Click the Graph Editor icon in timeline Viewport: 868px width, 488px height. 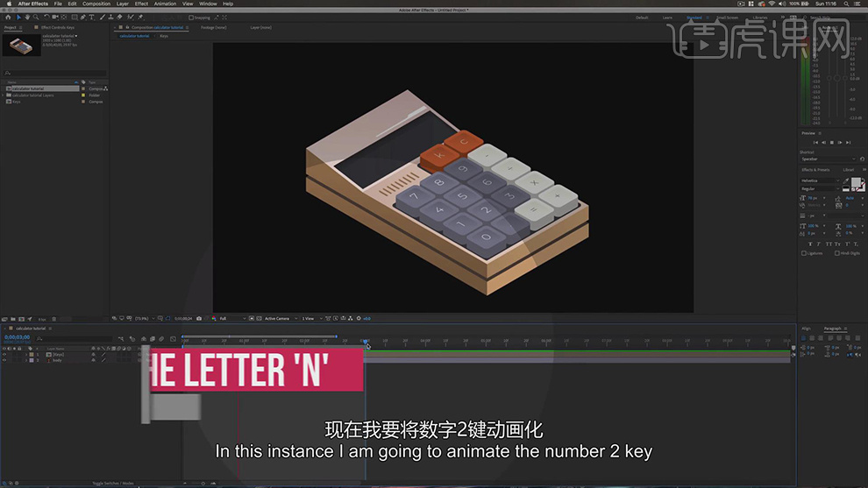coord(174,338)
